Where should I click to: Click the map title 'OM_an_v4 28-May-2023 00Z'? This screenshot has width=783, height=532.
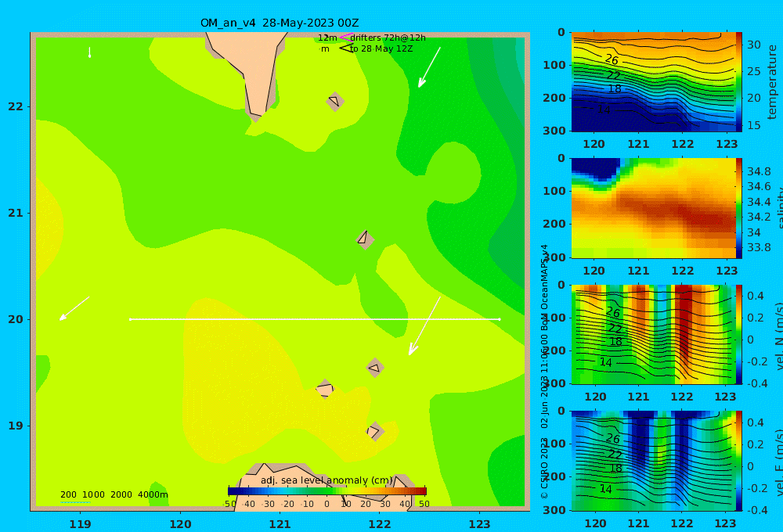280,23
